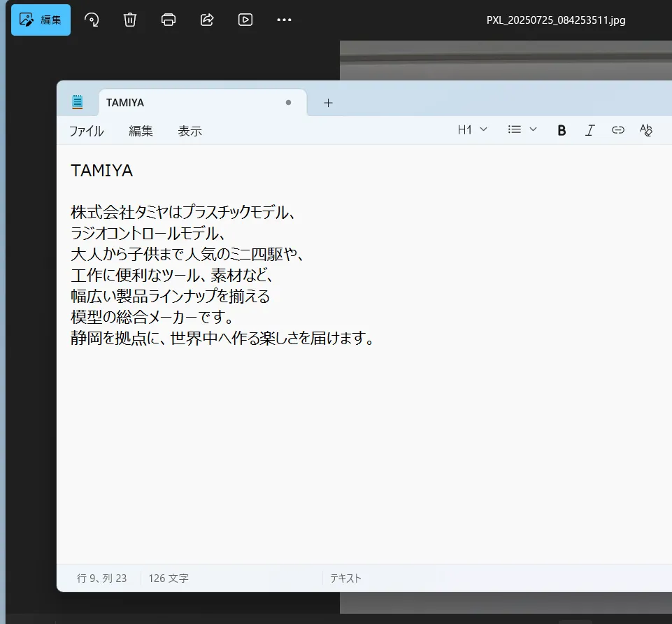The width and height of the screenshot is (672, 624).
Task: Open the list style icon in Notepad
Action: pyautogui.click(x=515, y=129)
